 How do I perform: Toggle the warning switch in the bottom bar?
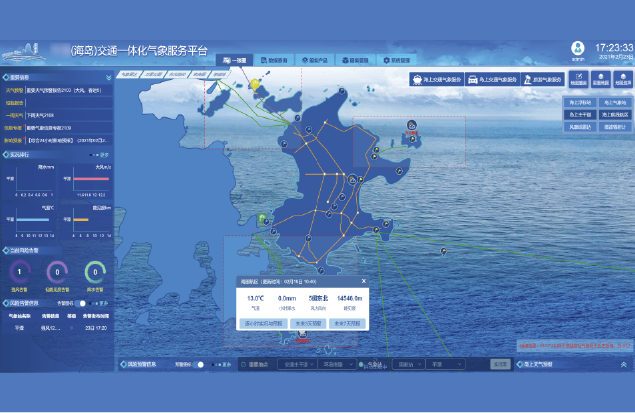(199, 364)
